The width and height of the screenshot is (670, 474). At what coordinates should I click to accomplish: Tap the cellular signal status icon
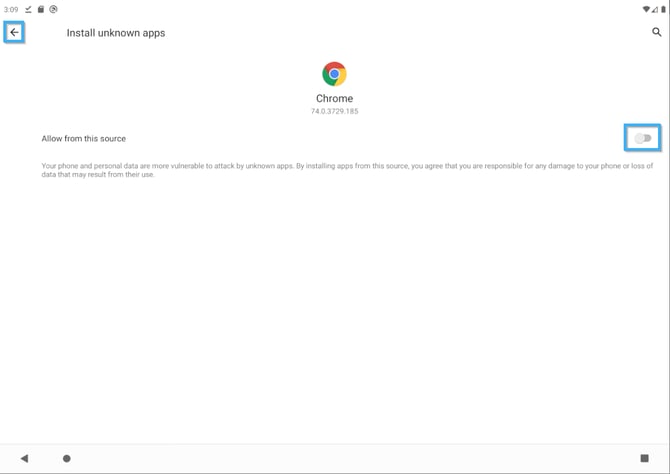pyautogui.click(x=655, y=9)
